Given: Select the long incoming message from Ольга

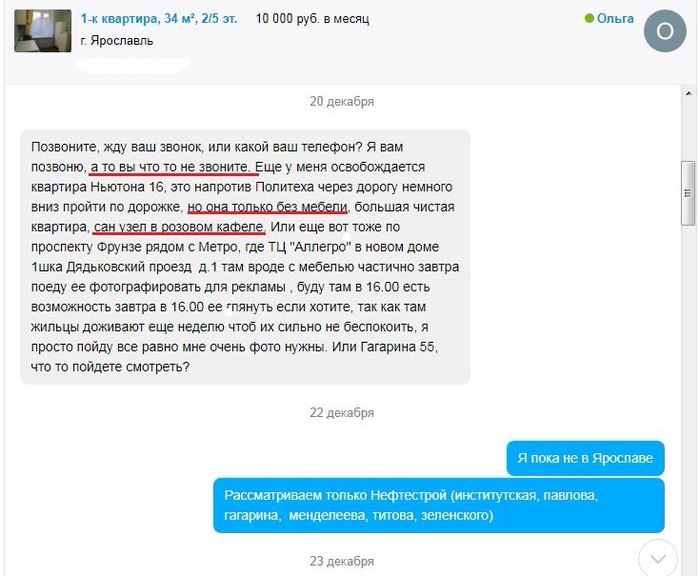Looking at the screenshot, I should point(245,257).
